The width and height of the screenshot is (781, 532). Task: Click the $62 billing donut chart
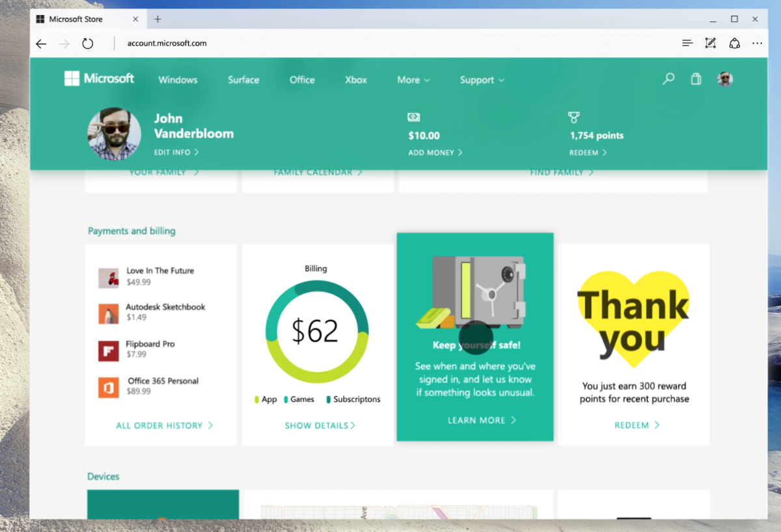(x=316, y=331)
